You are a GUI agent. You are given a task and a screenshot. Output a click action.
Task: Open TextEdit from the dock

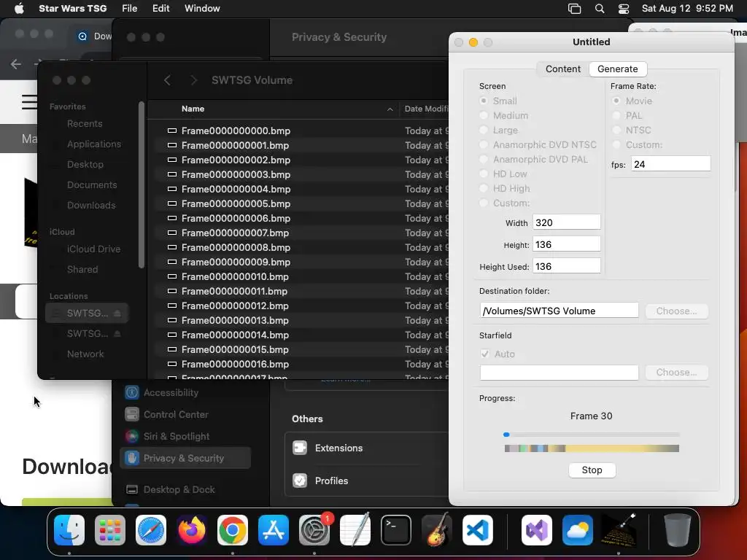click(355, 530)
